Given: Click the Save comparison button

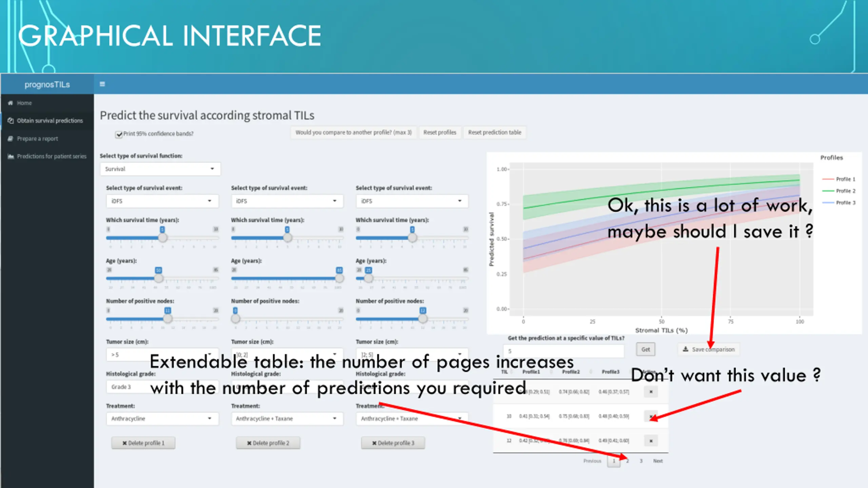Looking at the screenshot, I should pyautogui.click(x=709, y=349).
